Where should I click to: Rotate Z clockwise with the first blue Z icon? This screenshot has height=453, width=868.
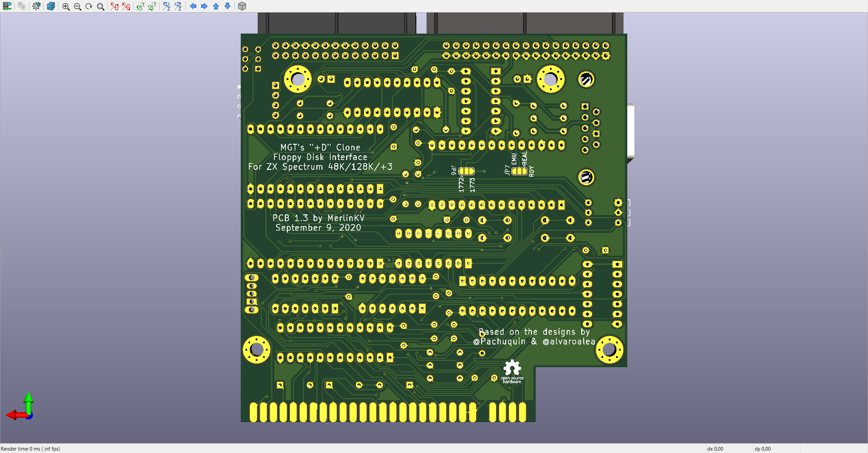(x=166, y=6)
